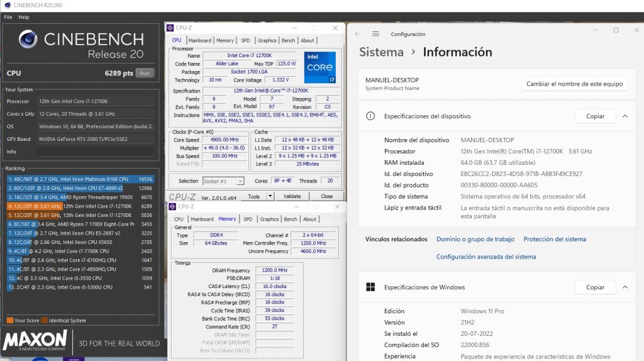The height and width of the screenshot is (361, 644).
Task: Copy device specifications with Copiar button
Action: point(595,116)
